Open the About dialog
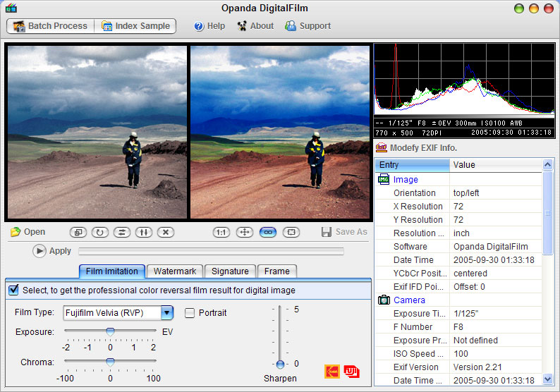 click(256, 26)
